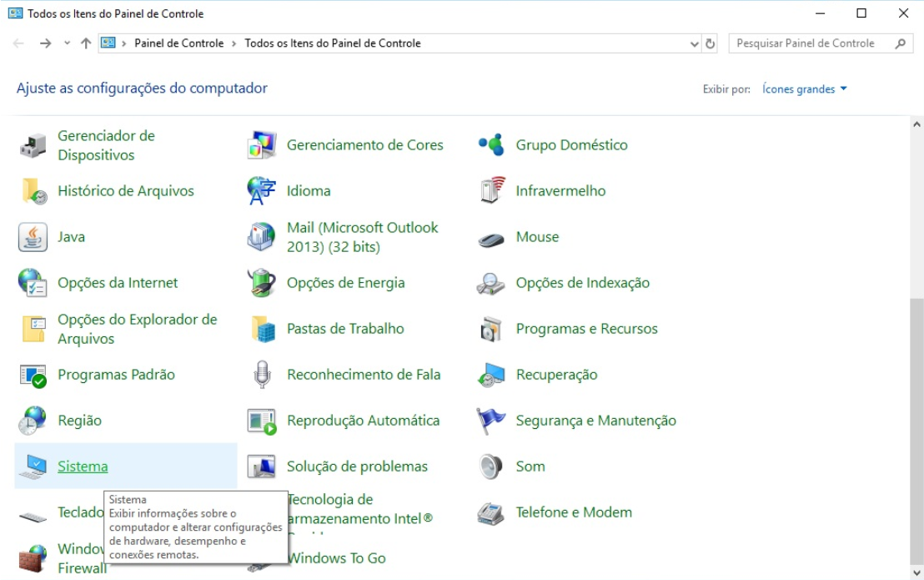Open the Grupo Doméstico icon
Image resolution: width=924 pixels, height=580 pixels.
pyautogui.click(x=491, y=145)
